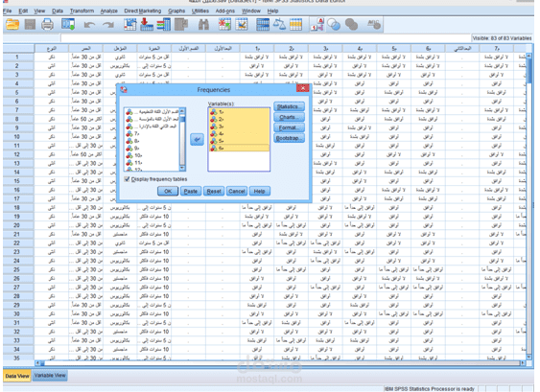Open the Charts options button
Image resolution: width=540 pixels, height=392 pixels.
[x=289, y=117]
